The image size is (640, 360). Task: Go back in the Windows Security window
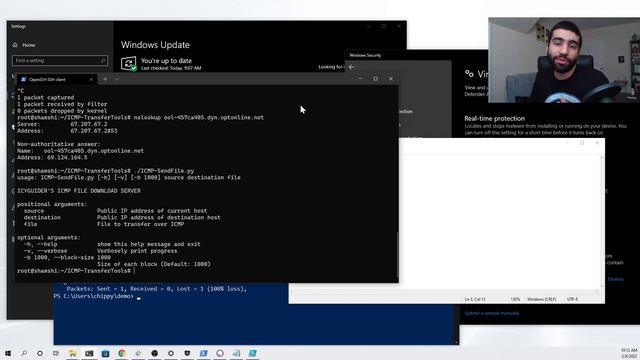point(351,67)
